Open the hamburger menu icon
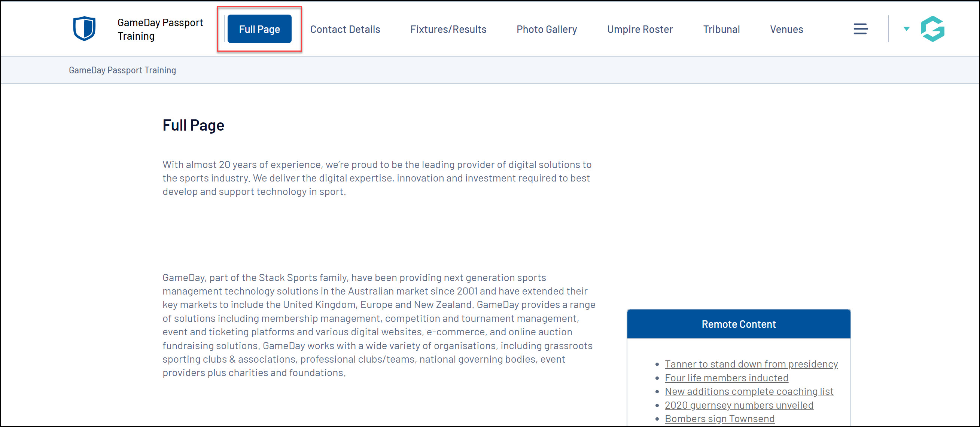This screenshot has height=427, width=980. [x=860, y=29]
